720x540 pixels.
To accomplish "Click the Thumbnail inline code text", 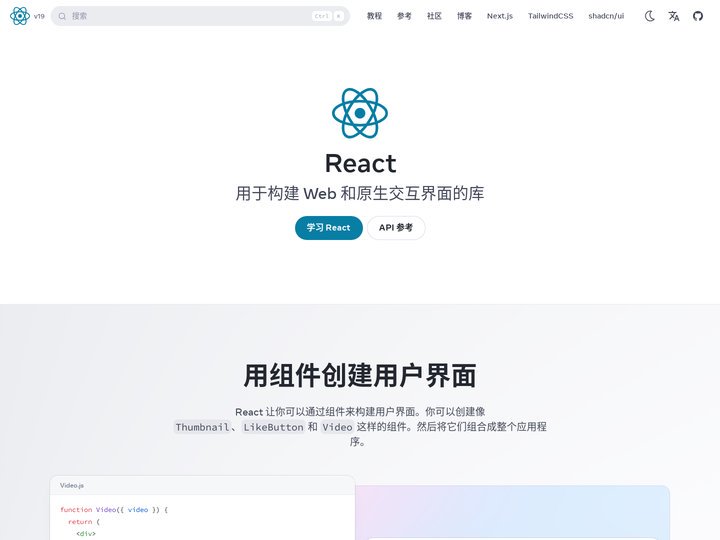I will click(x=202, y=427).
